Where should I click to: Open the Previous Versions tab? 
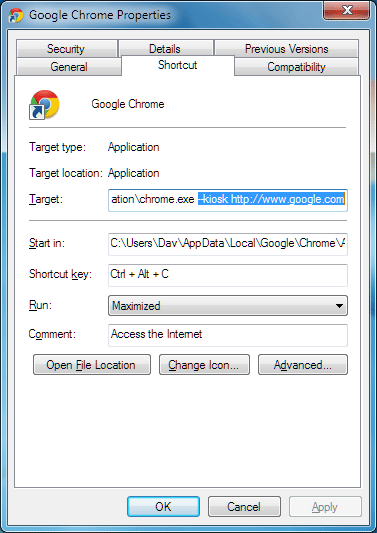[287, 49]
